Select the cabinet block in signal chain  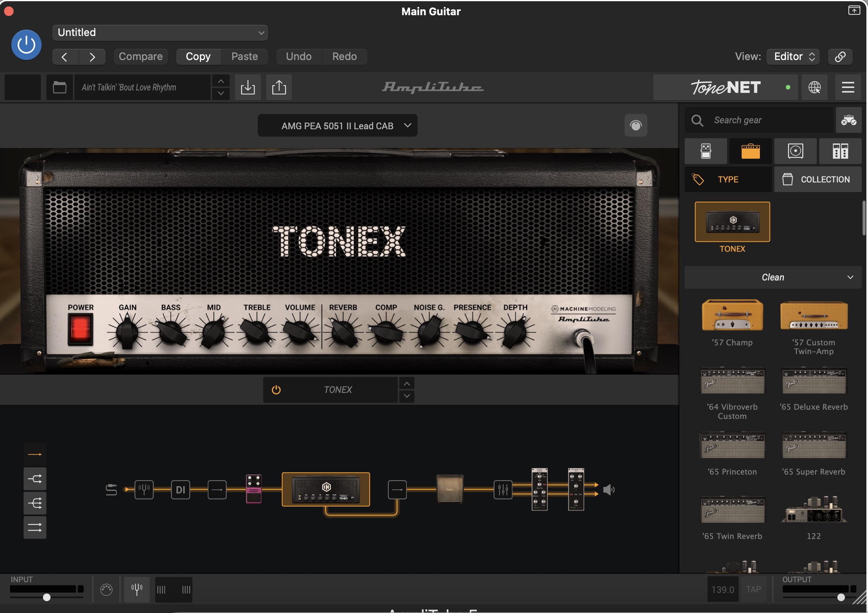(450, 489)
